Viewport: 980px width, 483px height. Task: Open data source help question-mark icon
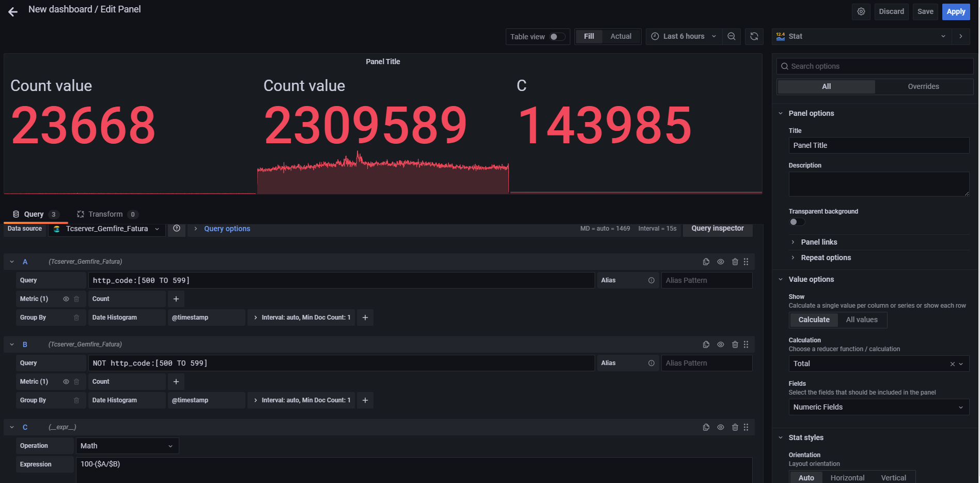click(x=177, y=229)
